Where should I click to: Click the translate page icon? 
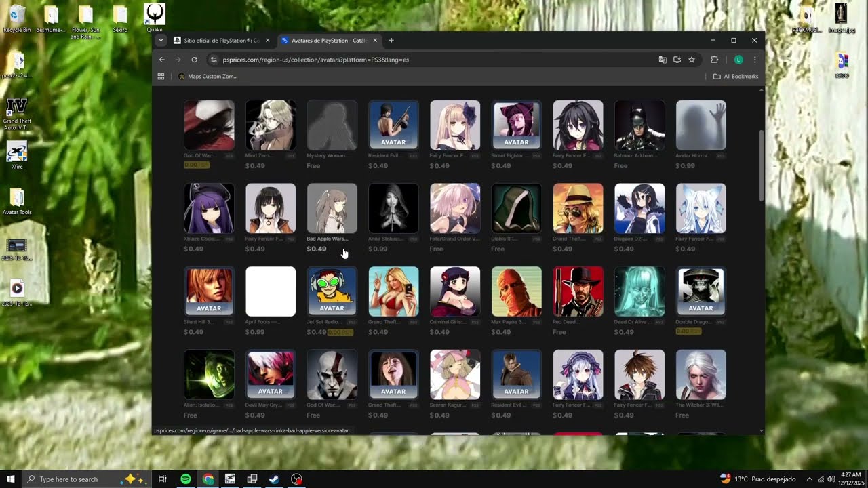pyautogui.click(x=663, y=60)
